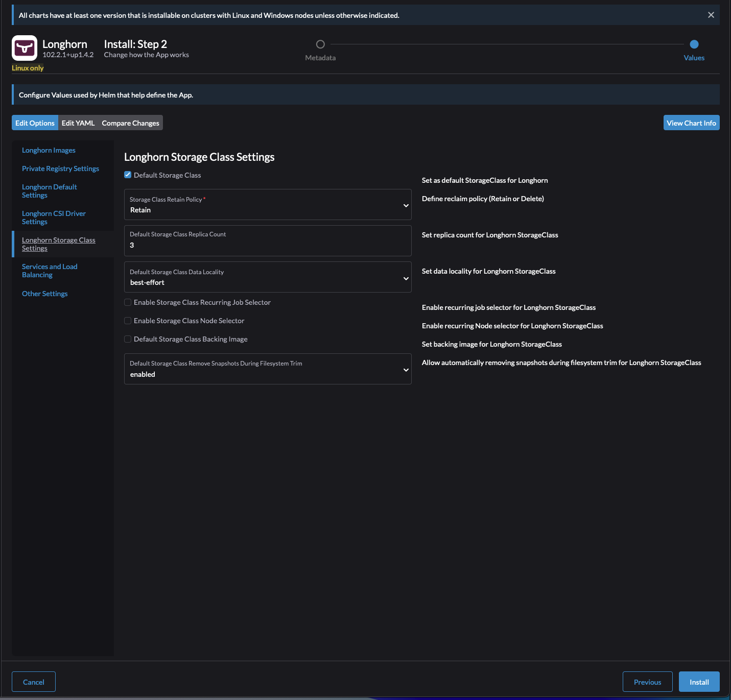The image size is (731, 700).
Task: Navigate to Longhorn CSI Driver Settings
Action: (x=54, y=217)
